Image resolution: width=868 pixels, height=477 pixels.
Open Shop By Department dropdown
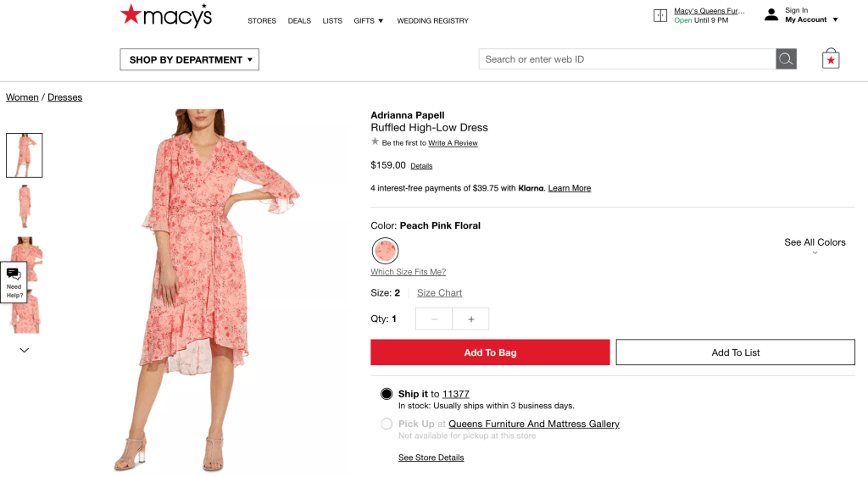click(189, 59)
